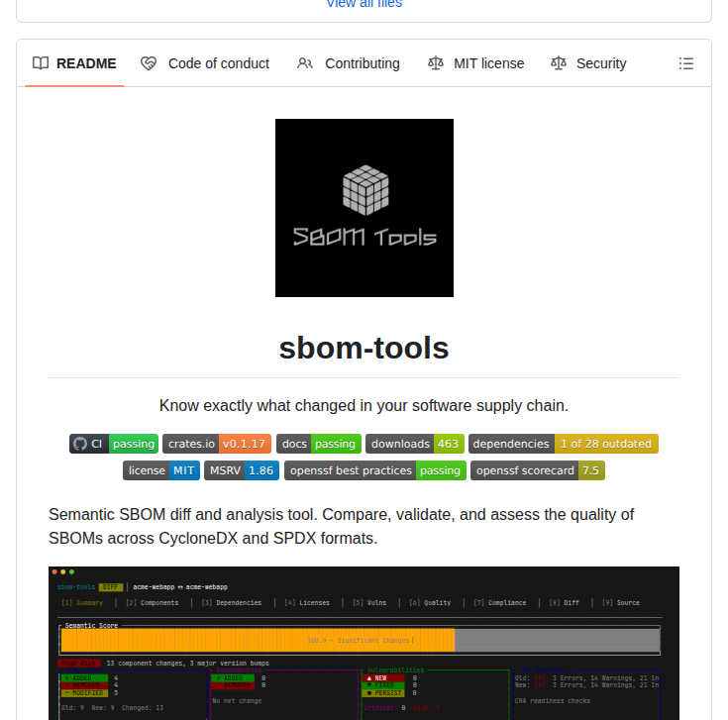This screenshot has width=728, height=720.
Task: Click the Code of conduct heart icon
Action: 149,63
